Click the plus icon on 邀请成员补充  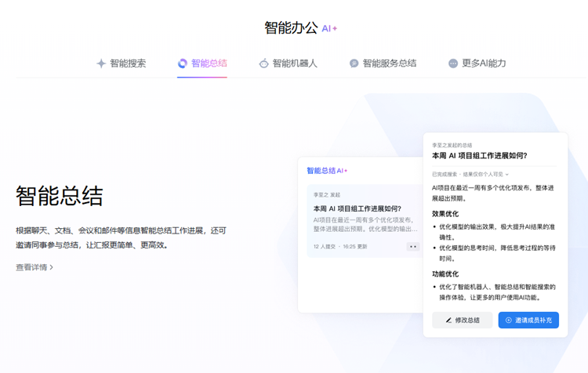click(508, 320)
